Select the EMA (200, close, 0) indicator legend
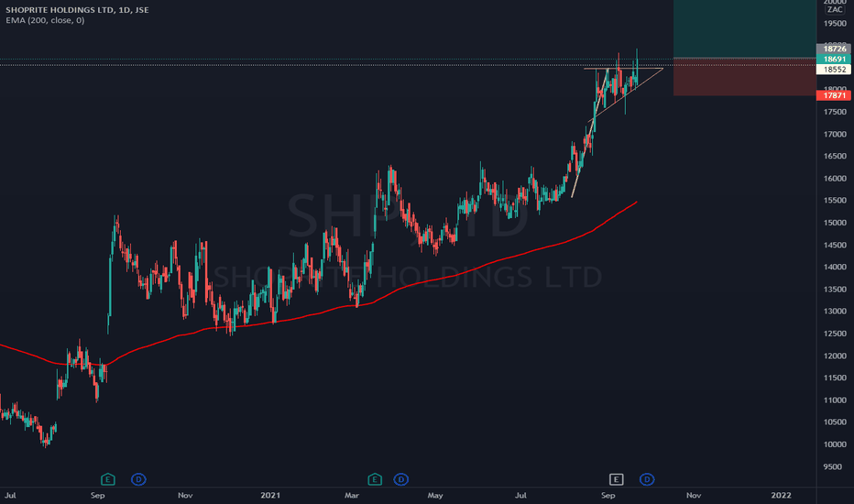The width and height of the screenshot is (854, 504). [45, 20]
